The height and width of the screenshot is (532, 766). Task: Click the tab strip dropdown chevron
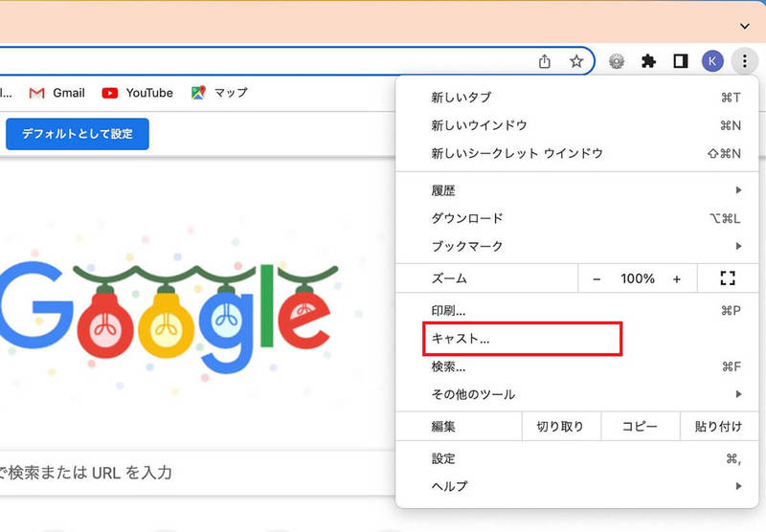point(745,26)
